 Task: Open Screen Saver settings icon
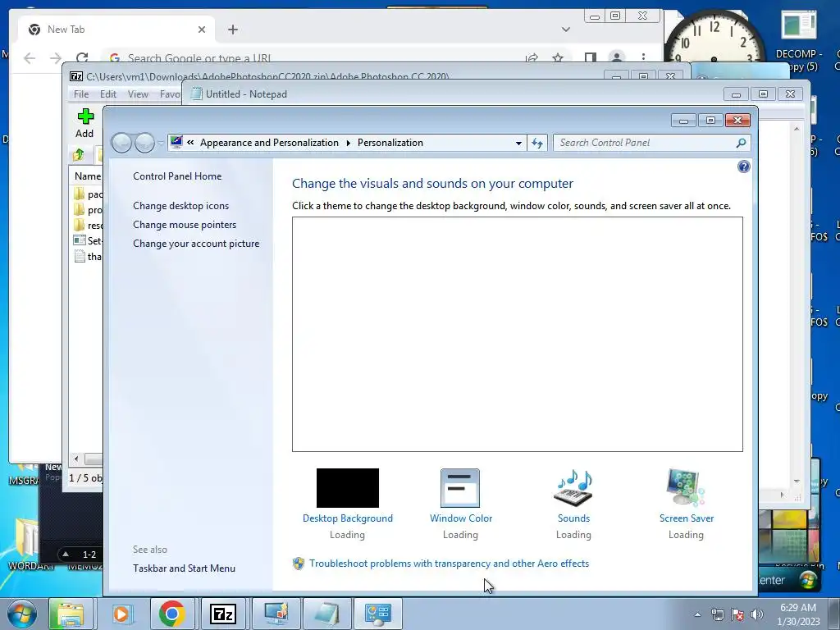click(x=687, y=488)
